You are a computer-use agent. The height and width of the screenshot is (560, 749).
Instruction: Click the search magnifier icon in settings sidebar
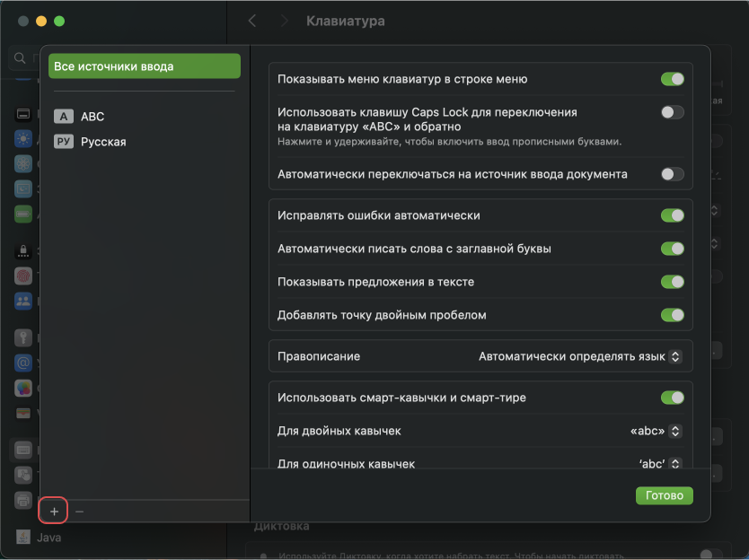20,58
